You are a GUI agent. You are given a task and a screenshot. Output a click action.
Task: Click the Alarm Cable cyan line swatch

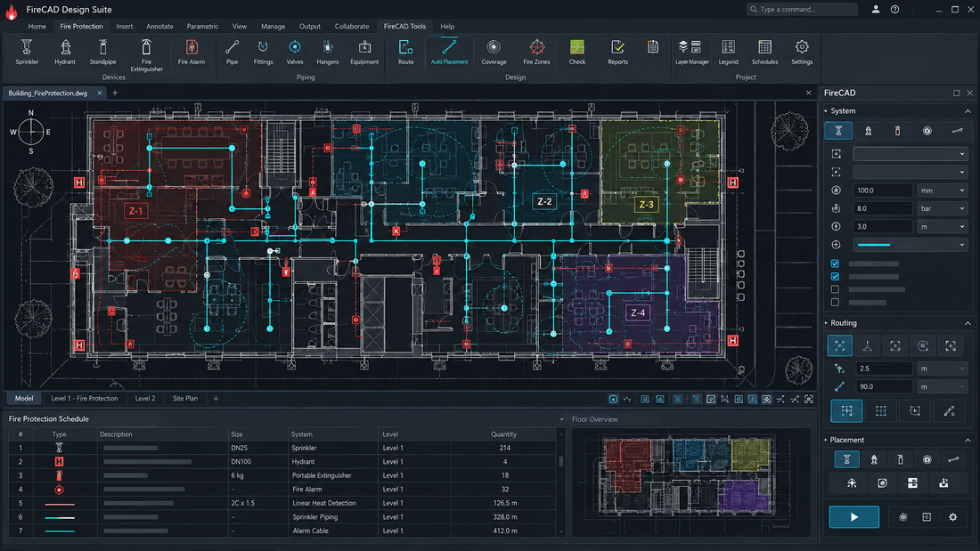pyautogui.click(x=60, y=531)
